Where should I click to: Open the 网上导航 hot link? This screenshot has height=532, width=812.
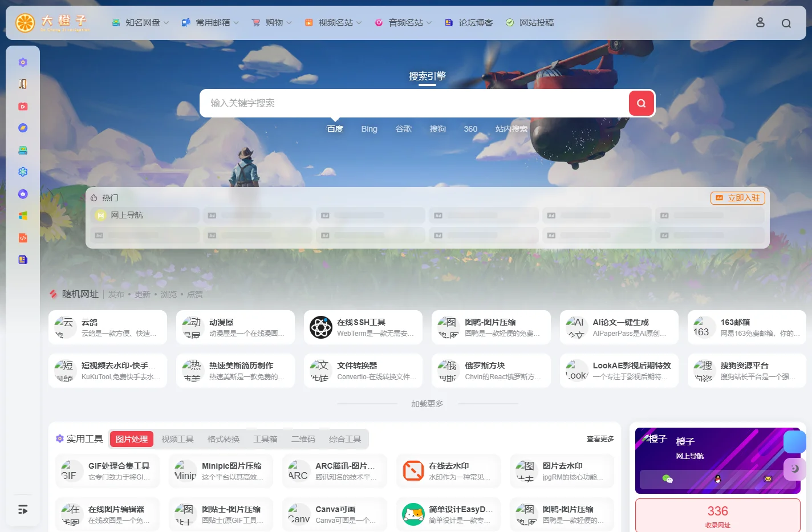coord(145,216)
